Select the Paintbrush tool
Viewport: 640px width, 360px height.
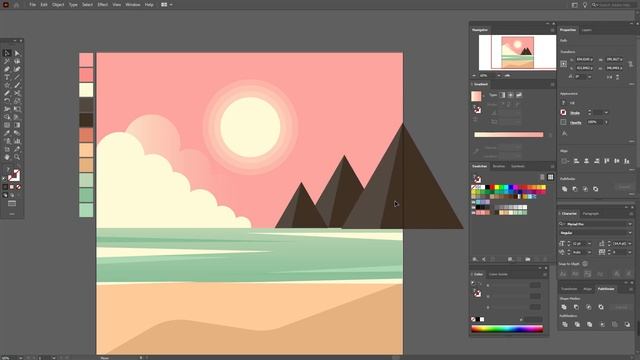tap(17, 85)
